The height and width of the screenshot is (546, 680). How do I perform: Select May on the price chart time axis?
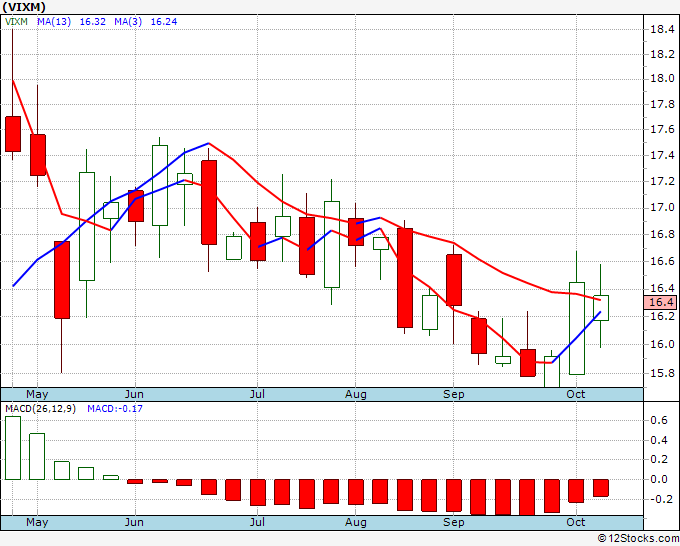point(37,394)
